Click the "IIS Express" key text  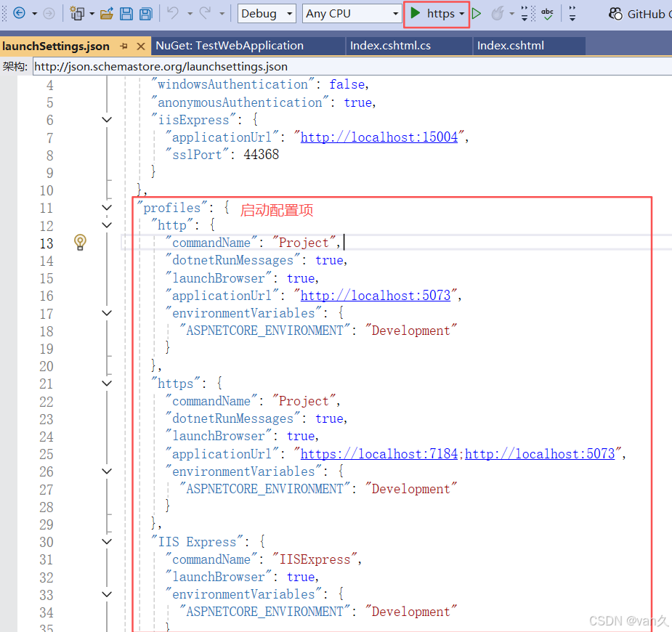(197, 542)
